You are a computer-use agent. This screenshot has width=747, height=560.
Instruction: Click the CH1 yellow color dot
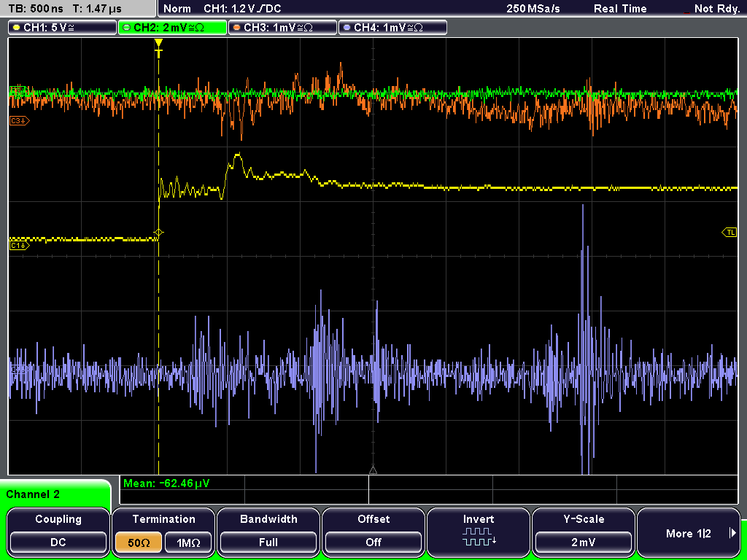(16, 28)
